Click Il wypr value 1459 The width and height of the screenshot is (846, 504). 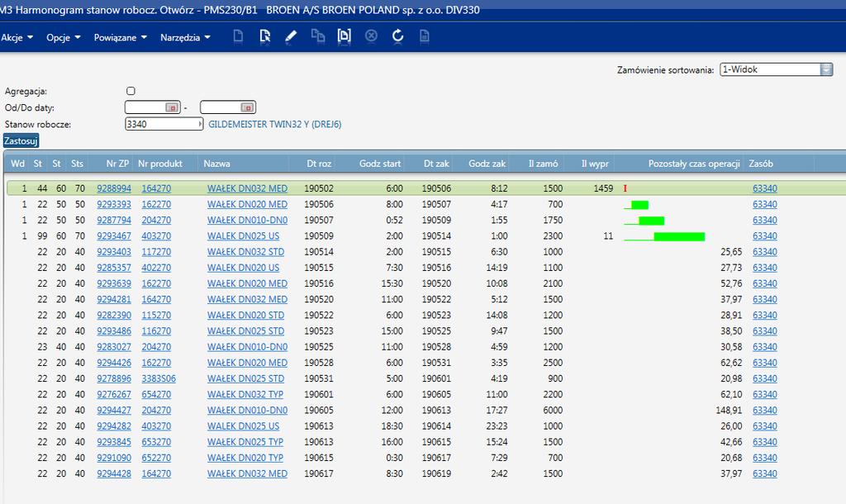[603, 188]
